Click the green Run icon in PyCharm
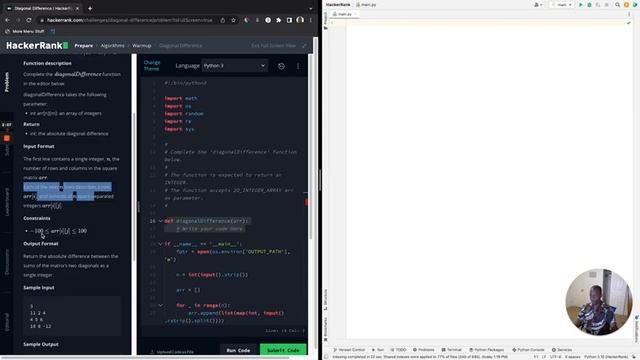This screenshot has height=360, width=640. (x=581, y=4)
